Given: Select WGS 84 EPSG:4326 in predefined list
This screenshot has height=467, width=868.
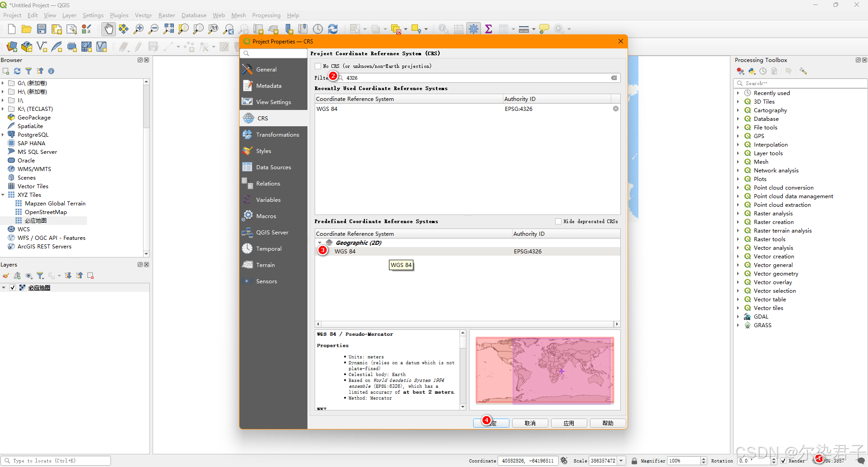Looking at the screenshot, I should (x=467, y=252).
